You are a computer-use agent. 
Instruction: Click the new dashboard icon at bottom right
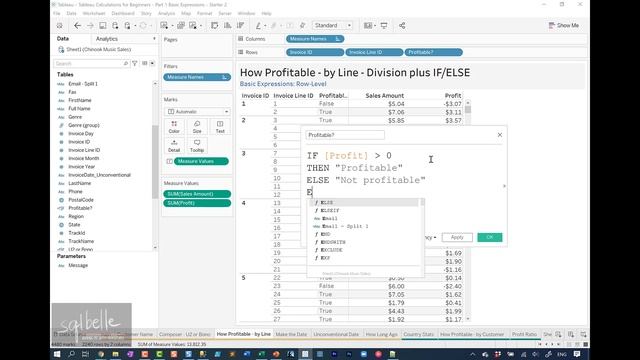(x=571, y=334)
